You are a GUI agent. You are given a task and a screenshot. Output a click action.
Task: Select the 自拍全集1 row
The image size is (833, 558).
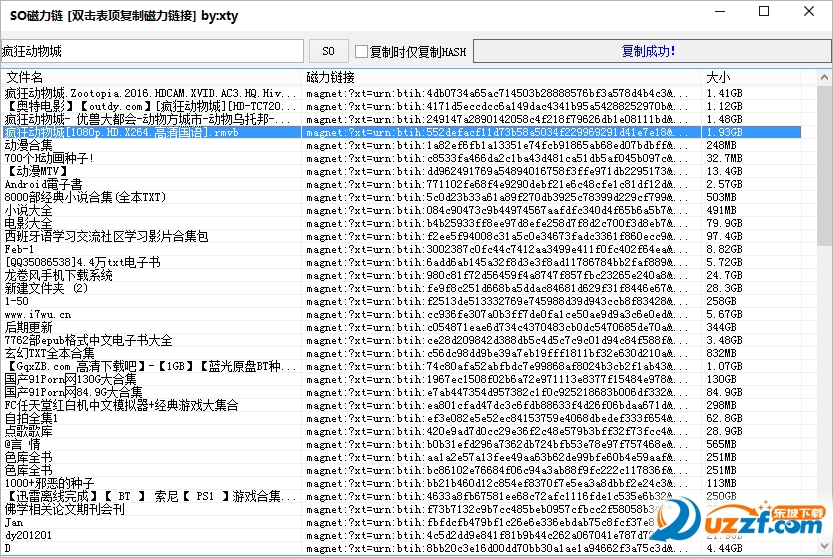coord(401,419)
